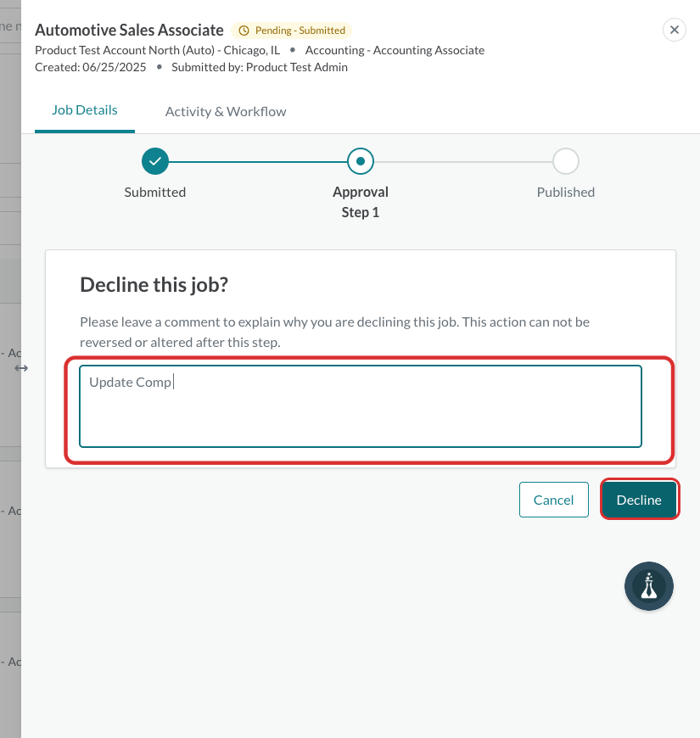Confirm with the Decline button
Image resolution: width=700 pixels, height=738 pixels.
point(639,500)
